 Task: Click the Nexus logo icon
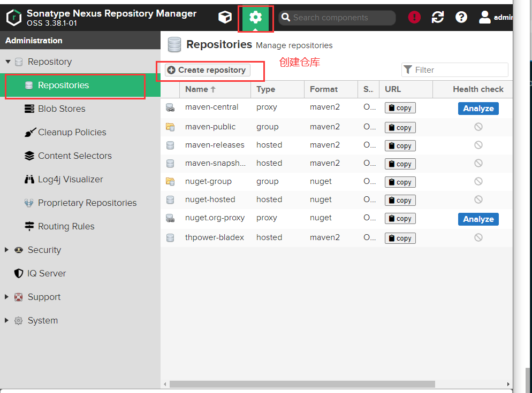click(x=14, y=18)
